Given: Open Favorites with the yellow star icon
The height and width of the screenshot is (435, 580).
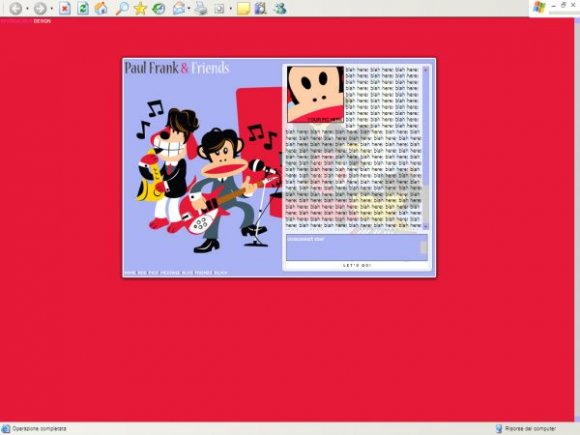Looking at the screenshot, I should [x=140, y=8].
